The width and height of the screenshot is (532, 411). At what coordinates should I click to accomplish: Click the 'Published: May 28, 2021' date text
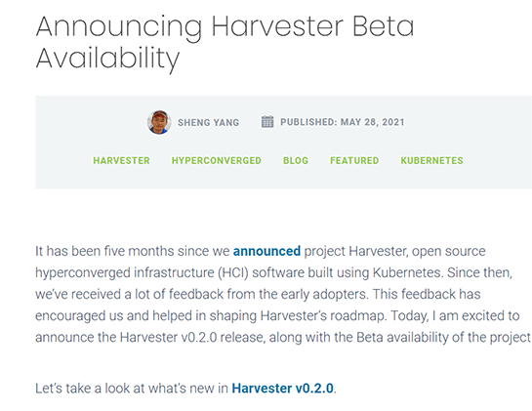click(343, 122)
